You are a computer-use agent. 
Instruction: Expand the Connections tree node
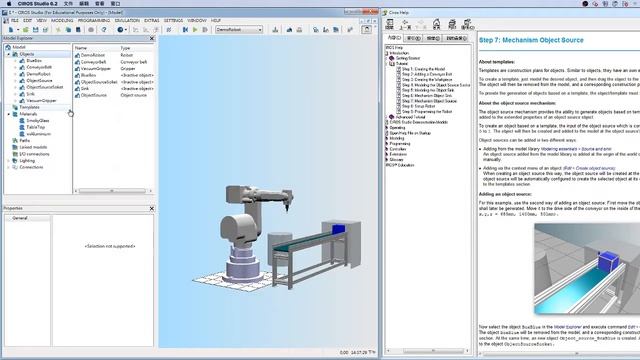tap(9, 167)
